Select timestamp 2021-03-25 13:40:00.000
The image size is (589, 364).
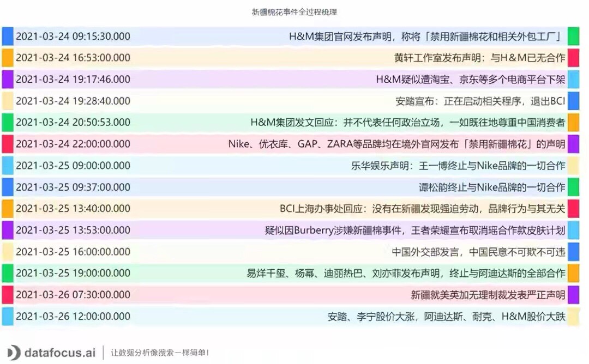pyautogui.click(x=73, y=209)
